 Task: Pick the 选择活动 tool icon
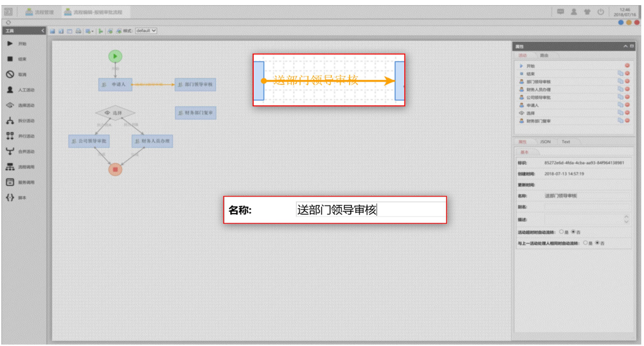[10, 105]
